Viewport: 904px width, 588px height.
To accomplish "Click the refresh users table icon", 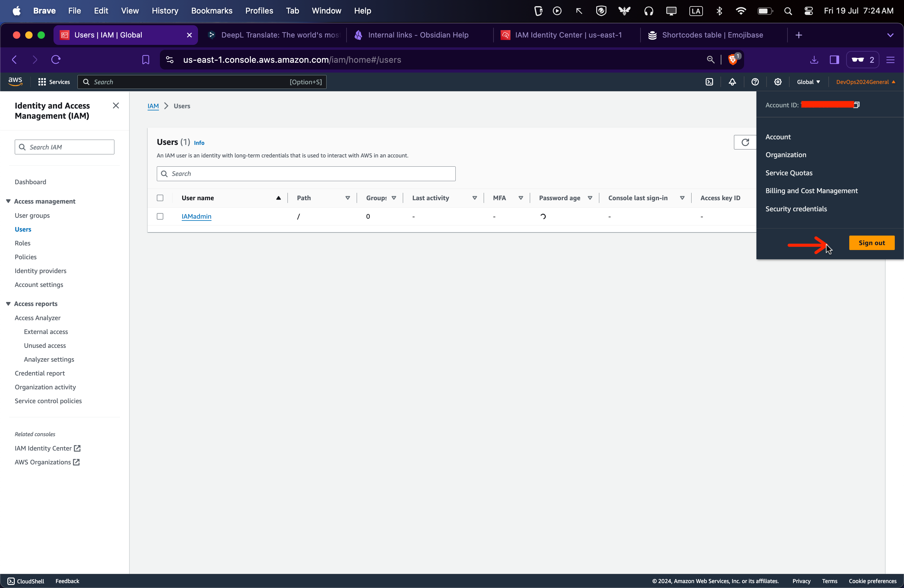I will (x=745, y=142).
